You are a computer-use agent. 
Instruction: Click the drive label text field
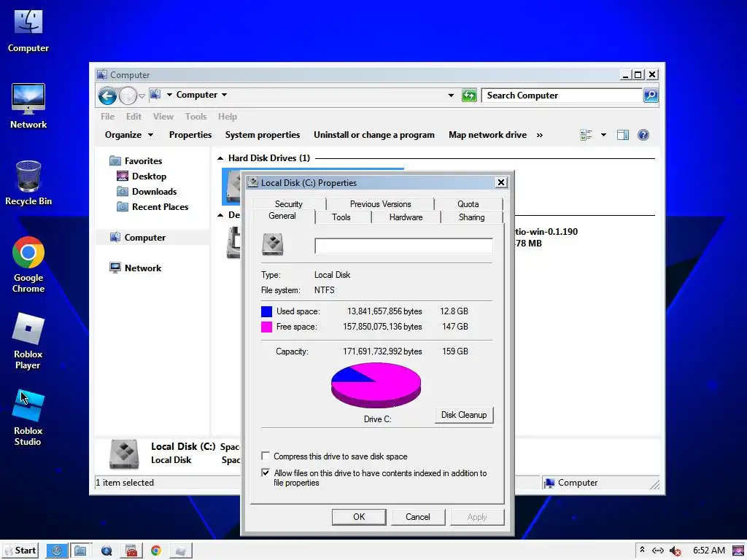403,246
